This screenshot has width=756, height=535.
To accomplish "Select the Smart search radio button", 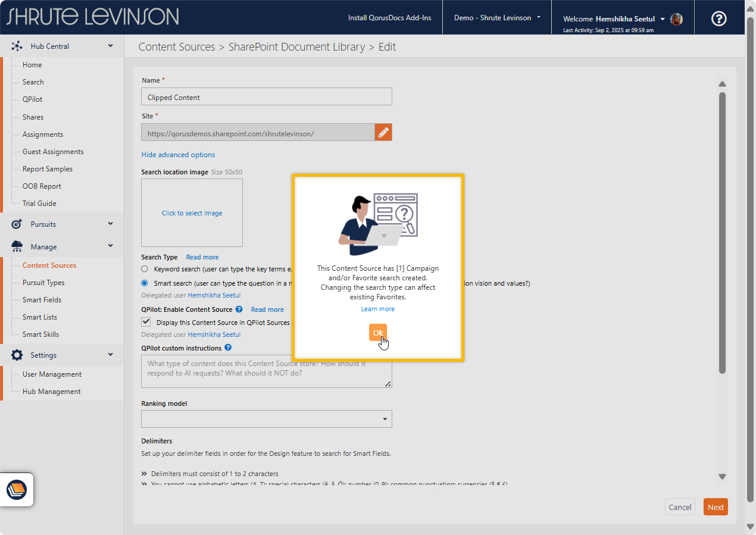I will [145, 283].
